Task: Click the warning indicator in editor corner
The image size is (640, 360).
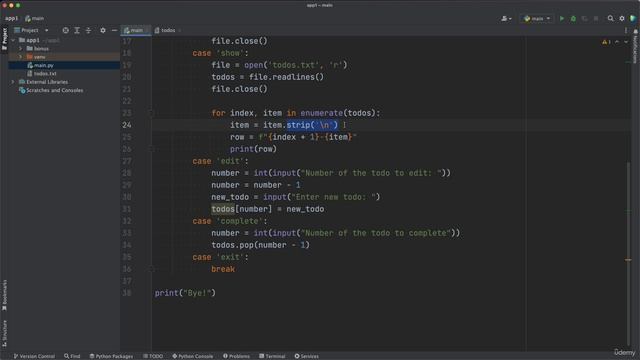Action: 606,42
